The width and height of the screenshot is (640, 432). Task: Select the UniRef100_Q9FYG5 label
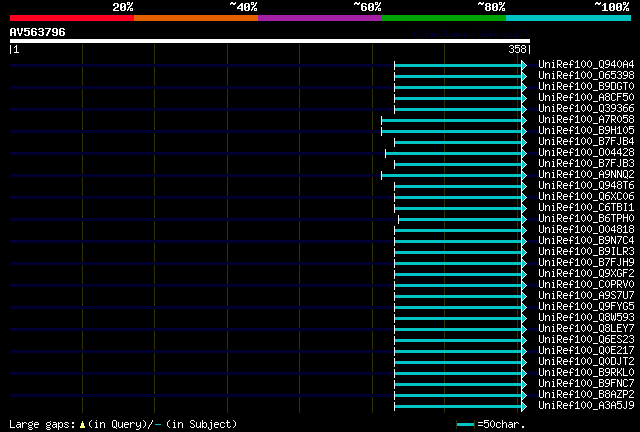pos(586,307)
